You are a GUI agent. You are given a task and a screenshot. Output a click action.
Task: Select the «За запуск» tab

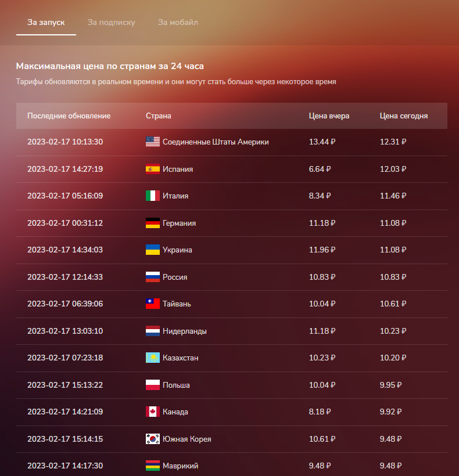46,23
